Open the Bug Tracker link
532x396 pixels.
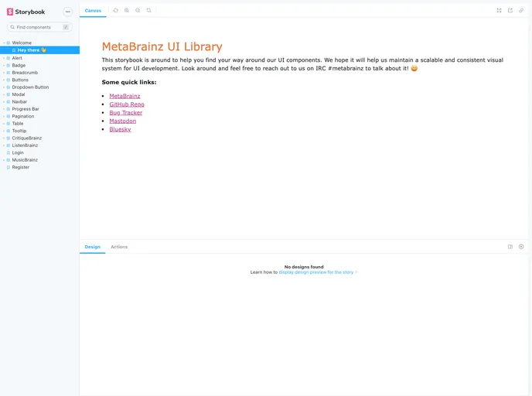click(x=125, y=113)
